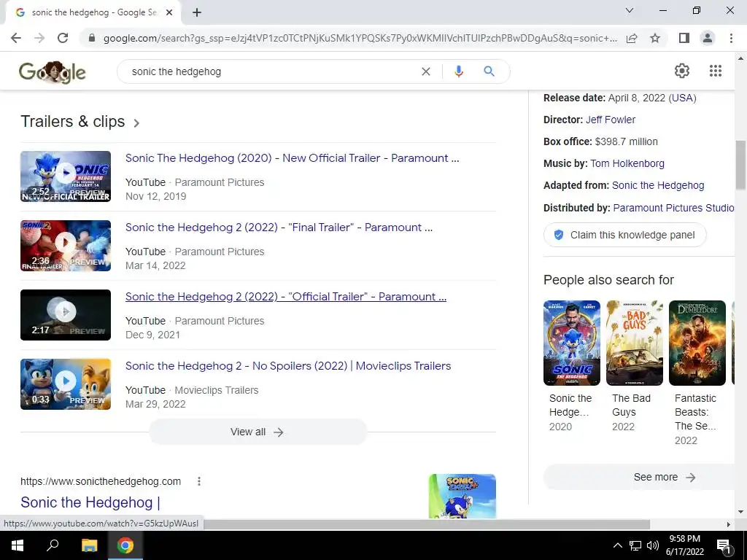Open the volume tray icon
Viewport: 747px width, 560px height.
point(653,545)
